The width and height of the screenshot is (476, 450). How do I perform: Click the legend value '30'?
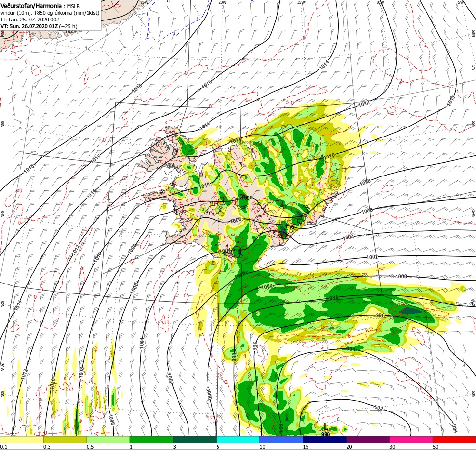[393, 447]
